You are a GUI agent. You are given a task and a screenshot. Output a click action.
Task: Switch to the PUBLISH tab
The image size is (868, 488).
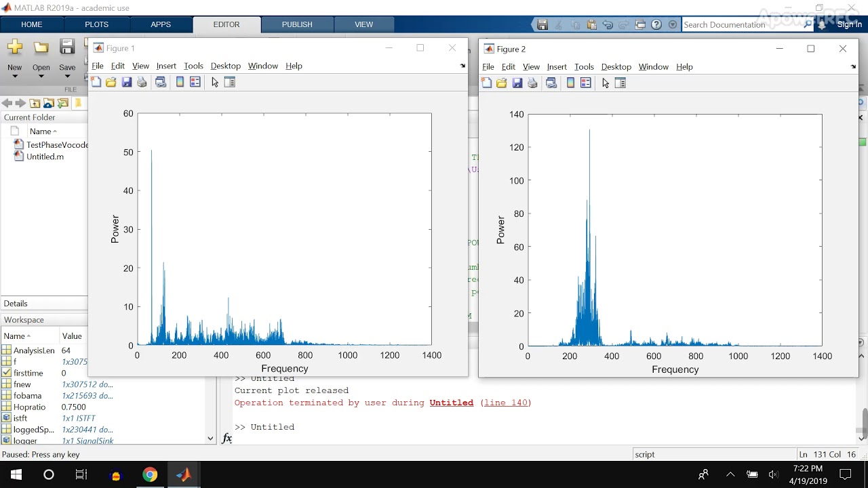coord(297,24)
